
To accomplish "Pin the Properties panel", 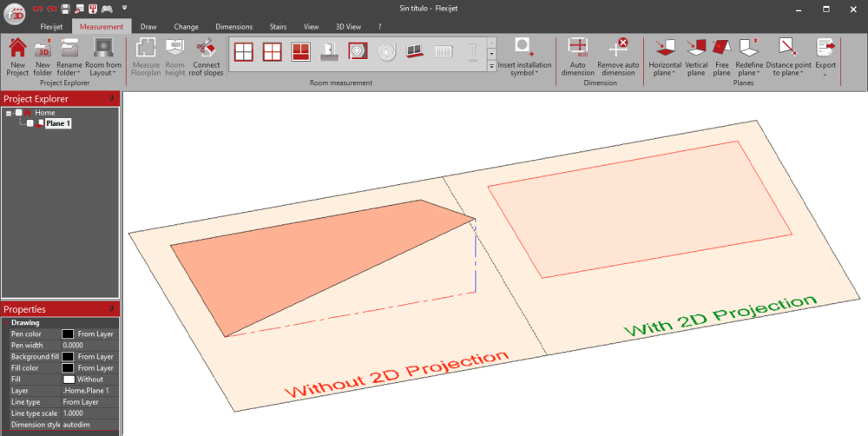I will coord(112,309).
